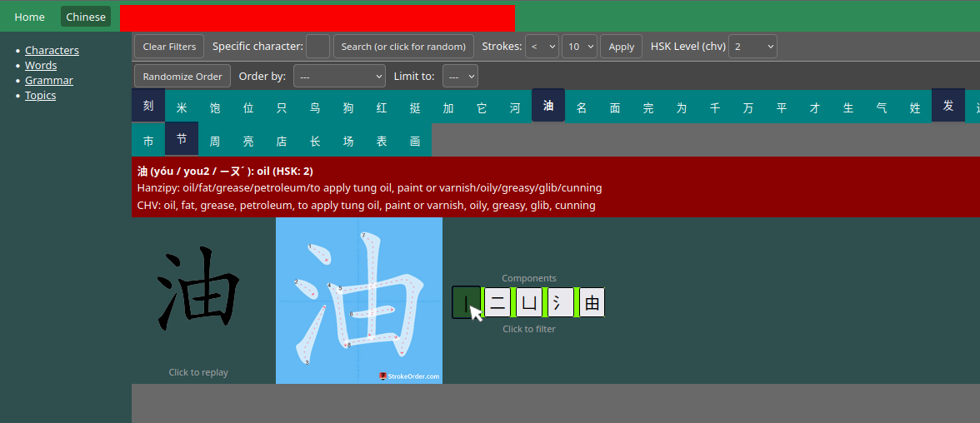Open the Order by dropdown
The image size is (980, 423).
[x=339, y=77]
